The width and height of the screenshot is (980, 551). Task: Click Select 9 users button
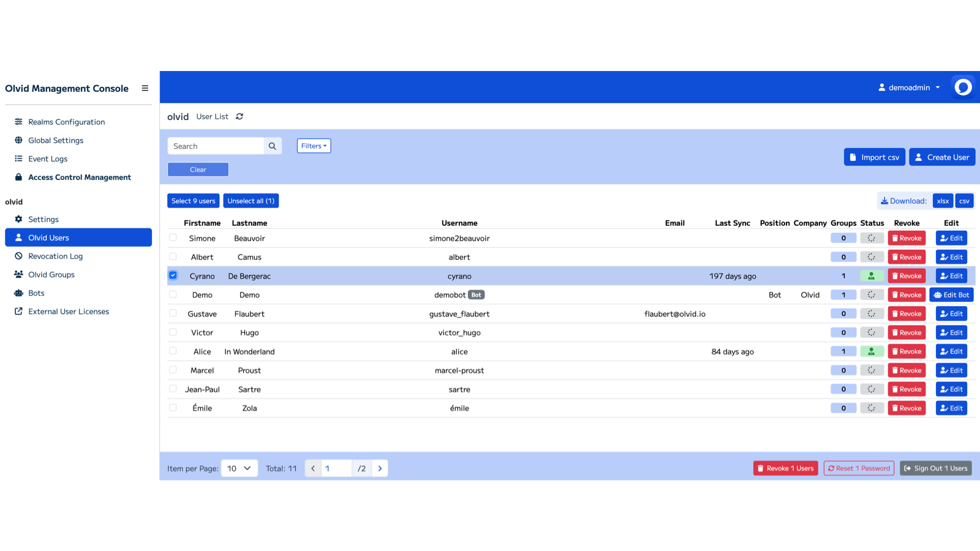[194, 201]
